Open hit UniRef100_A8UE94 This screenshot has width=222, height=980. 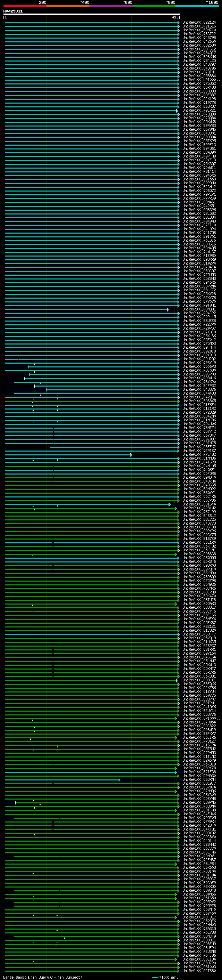pos(199,948)
